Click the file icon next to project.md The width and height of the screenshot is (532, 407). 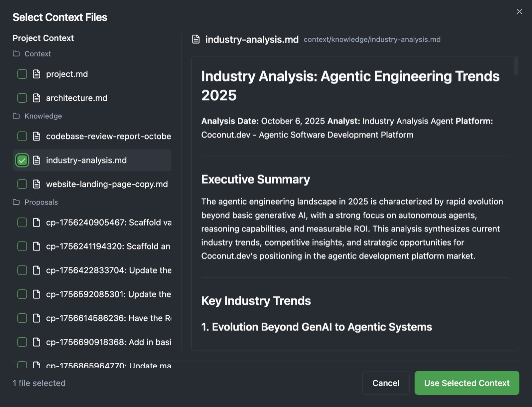click(x=37, y=74)
